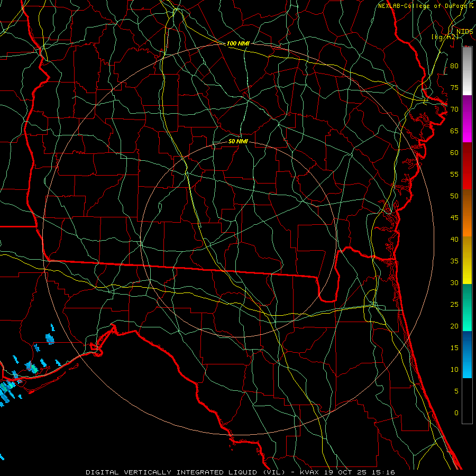The width and height of the screenshot is (476, 476).
Task: Click the "[kg/m2]" units label
Action: [445, 37]
